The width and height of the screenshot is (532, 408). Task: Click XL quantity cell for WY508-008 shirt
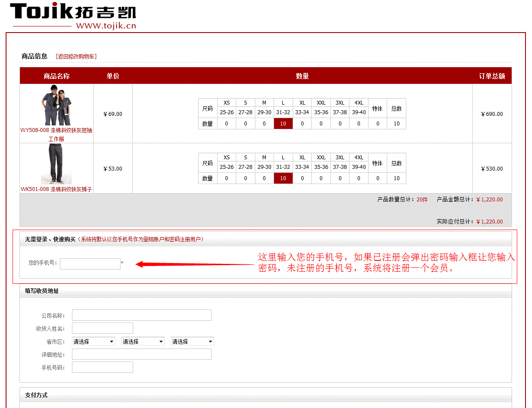click(302, 124)
